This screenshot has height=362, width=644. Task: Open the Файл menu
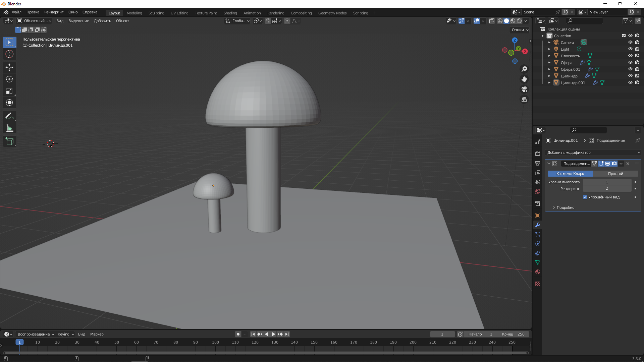pos(16,12)
